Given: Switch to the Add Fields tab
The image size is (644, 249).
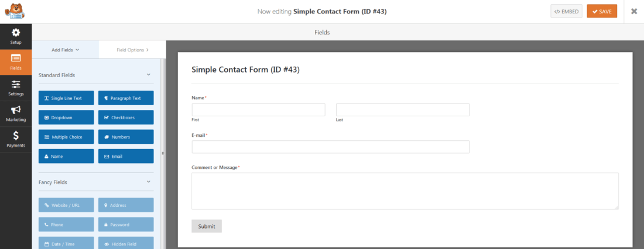Looking at the screenshot, I should click(66, 50).
